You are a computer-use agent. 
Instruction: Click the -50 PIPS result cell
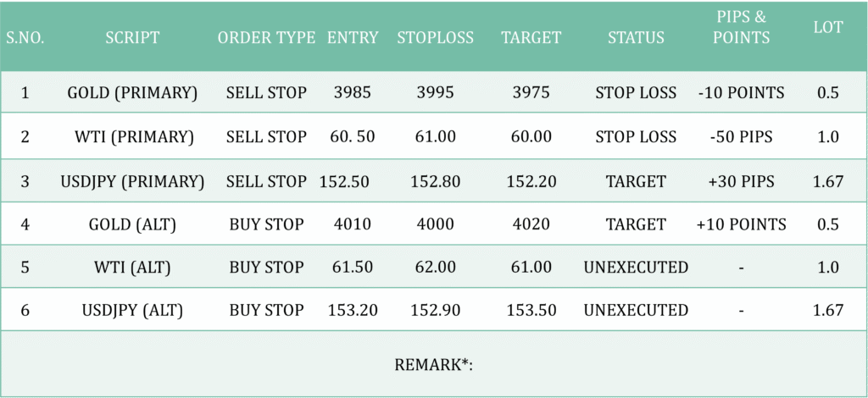(741, 136)
